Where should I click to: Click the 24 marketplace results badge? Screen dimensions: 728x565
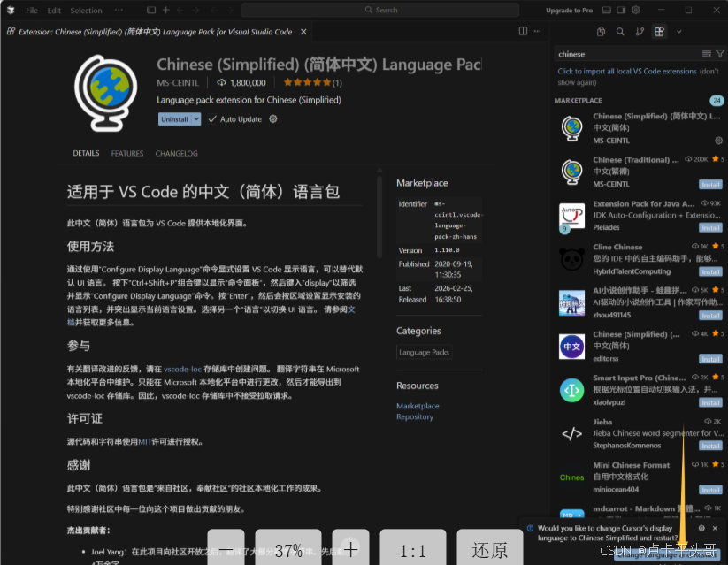coord(717,100)
